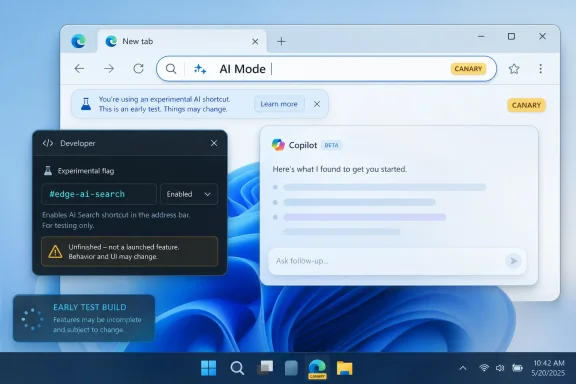Image resolution: width=576 pixels, height=384 pixels.
Task: Click the battery icon in system tray
Action: 517,368
